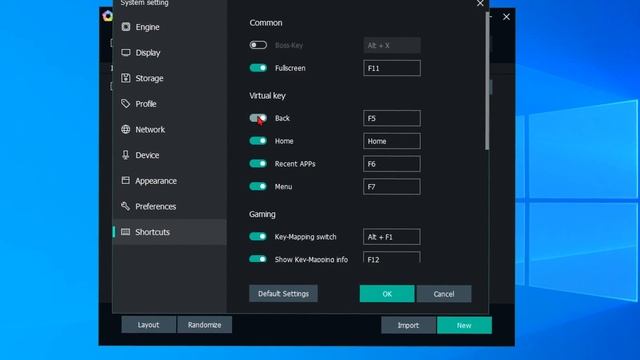Disable the Fullscreen shortcut toggle

coord(258,68)
